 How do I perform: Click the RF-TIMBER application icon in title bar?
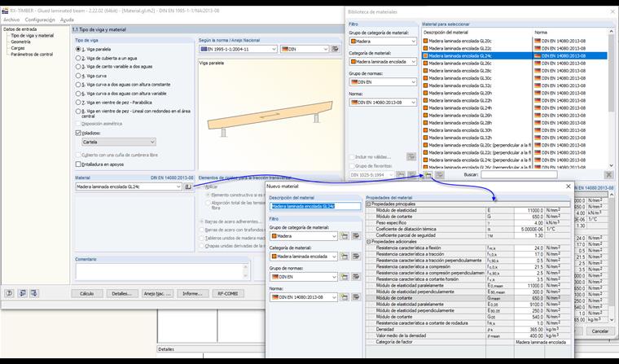coord(5,11)
